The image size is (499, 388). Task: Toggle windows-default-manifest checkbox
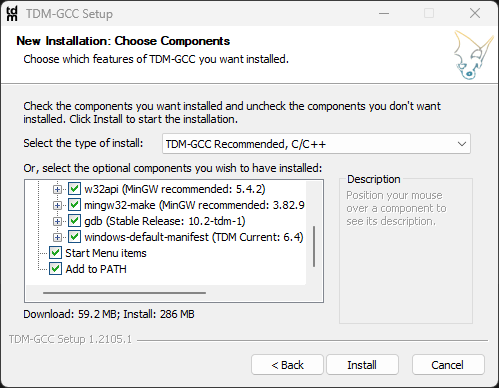click(x=74, y=237)
